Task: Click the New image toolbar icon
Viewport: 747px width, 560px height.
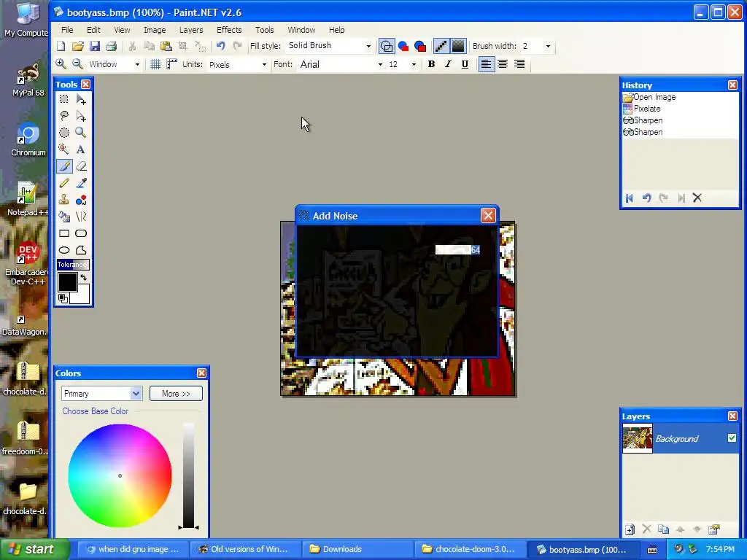Action: [x=61, y=46]
